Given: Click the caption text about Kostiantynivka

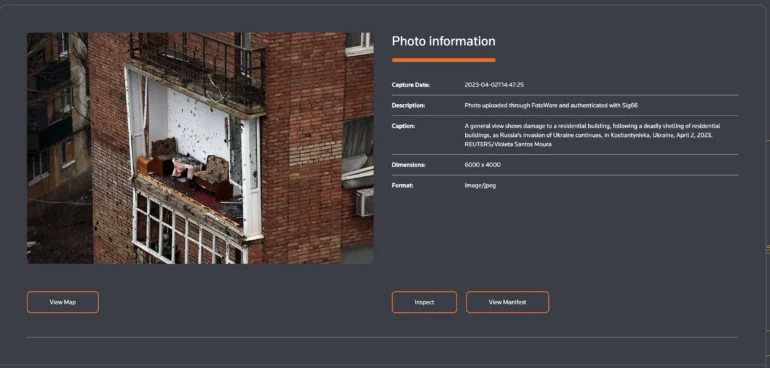Looking at the screenshot, I should [592, 135].
